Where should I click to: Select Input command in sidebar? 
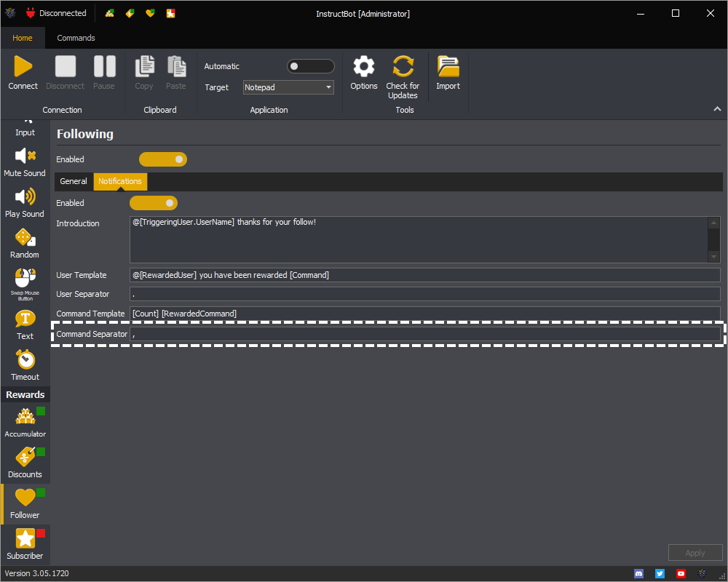[x=25, y=129]
